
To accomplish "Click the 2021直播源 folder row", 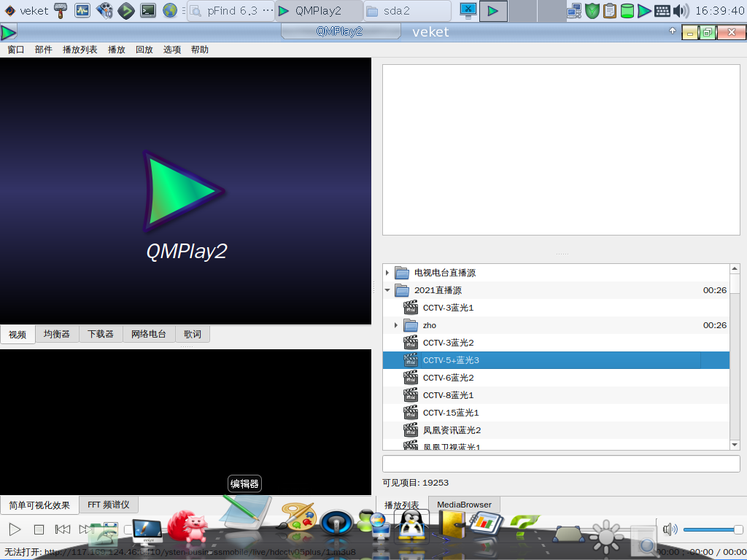I will point(556,290).
